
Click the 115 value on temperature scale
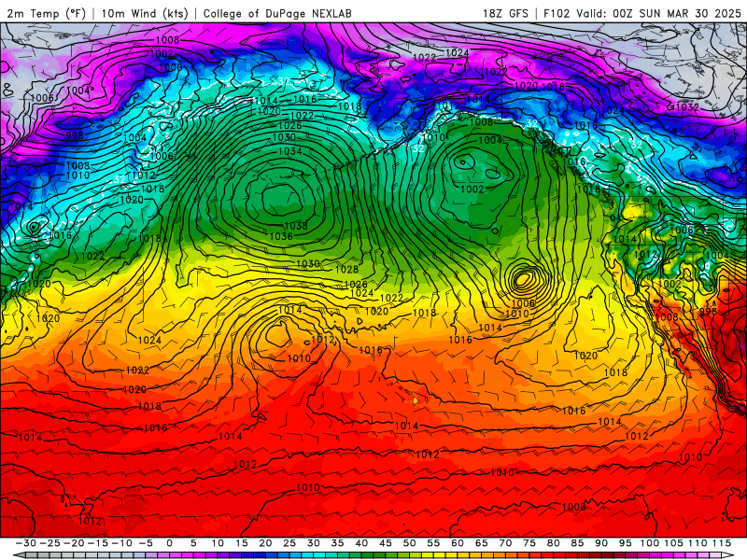(722, 543)
